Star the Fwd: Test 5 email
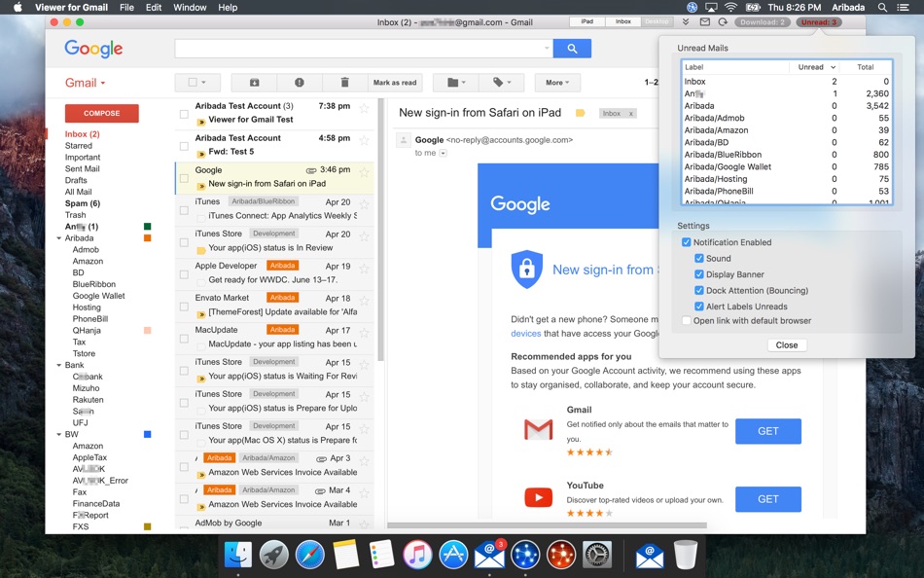This screenshot has width=924, height=578. click(364, 140)
